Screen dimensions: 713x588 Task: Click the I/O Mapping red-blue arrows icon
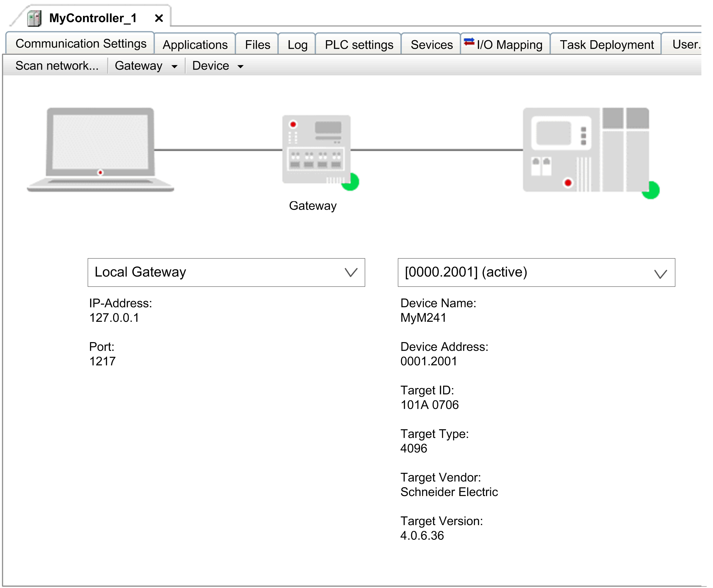coord(469,42)
